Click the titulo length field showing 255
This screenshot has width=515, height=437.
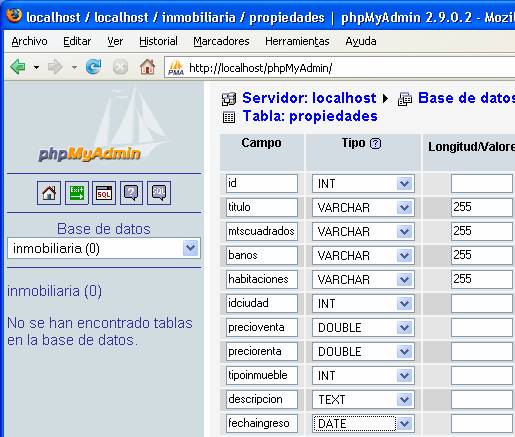482,207
